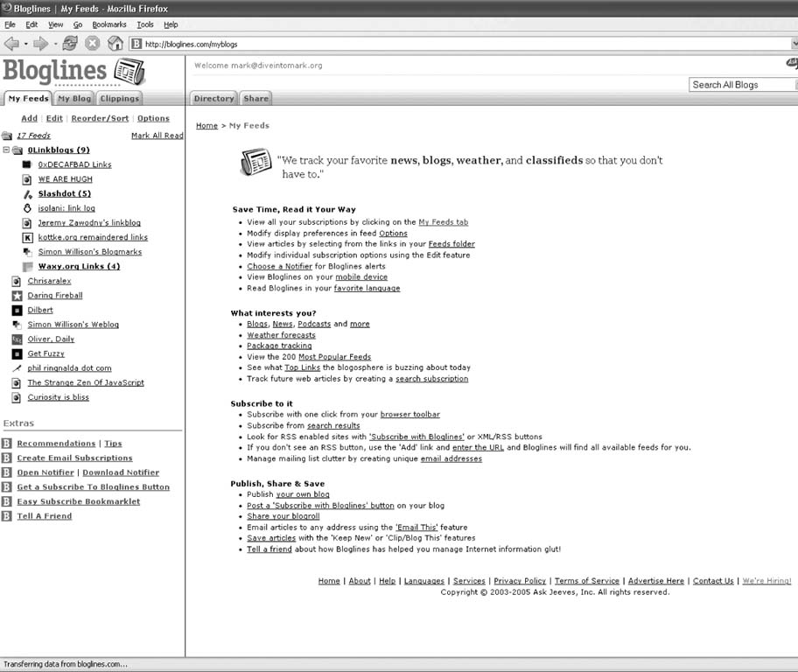Viewport: 798px width, 672px height.
Task: Click the Options link in the feeds panel
Action: (x=153, y=118)
